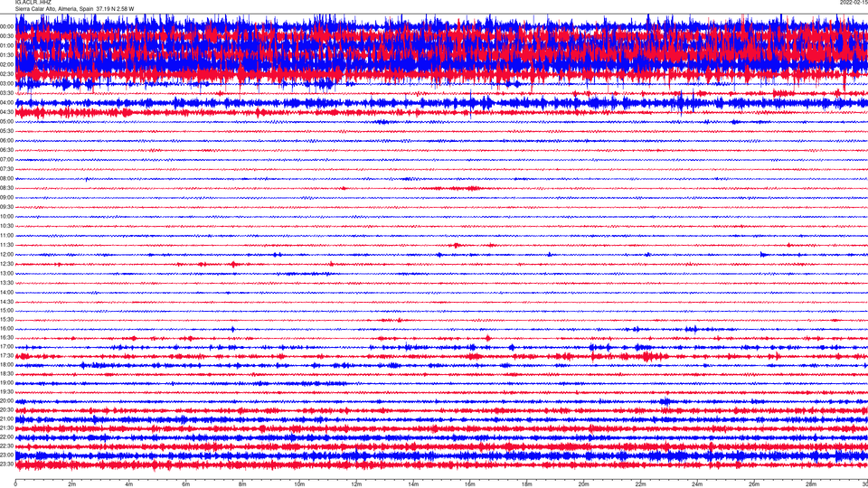Click the "06:00" time label
This screenshot has height=488, width=868.
coord(6,141)
